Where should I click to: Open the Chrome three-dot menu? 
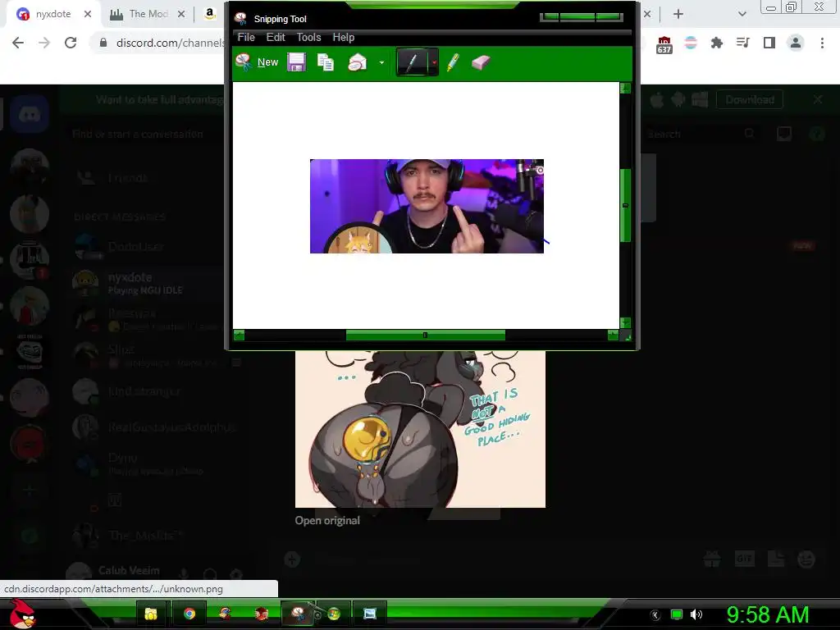[x=822, y=43]
